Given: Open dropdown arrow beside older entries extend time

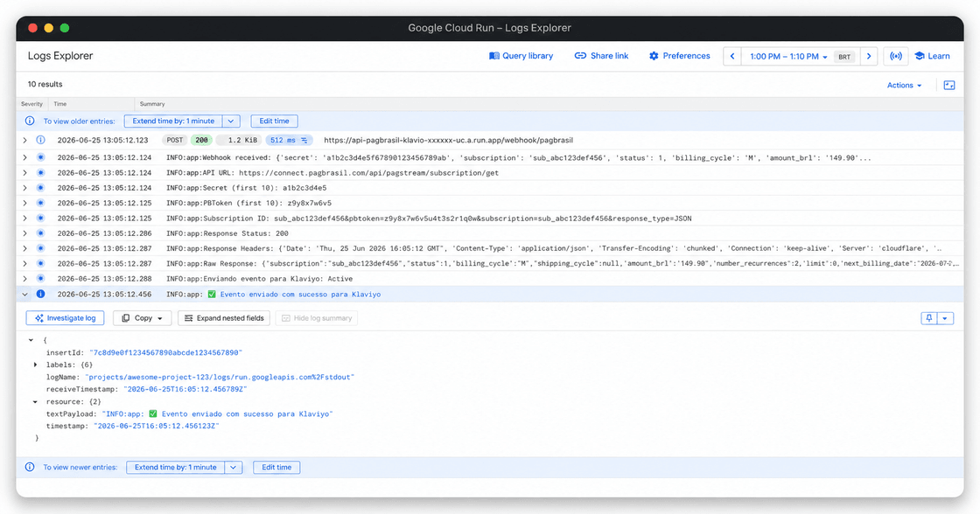Looking at the screenshot, I should click(231, 122).
